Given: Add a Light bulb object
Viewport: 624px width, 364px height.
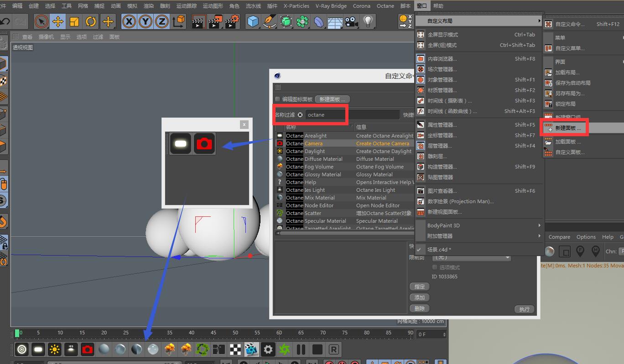Looking at the screenshot, I should point(368,21).
